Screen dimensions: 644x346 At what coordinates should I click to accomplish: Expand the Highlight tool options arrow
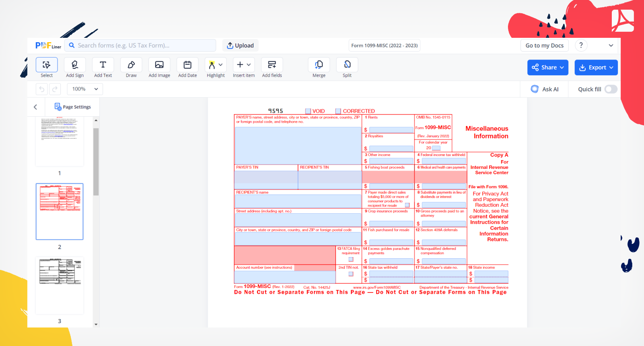point(221,65)
